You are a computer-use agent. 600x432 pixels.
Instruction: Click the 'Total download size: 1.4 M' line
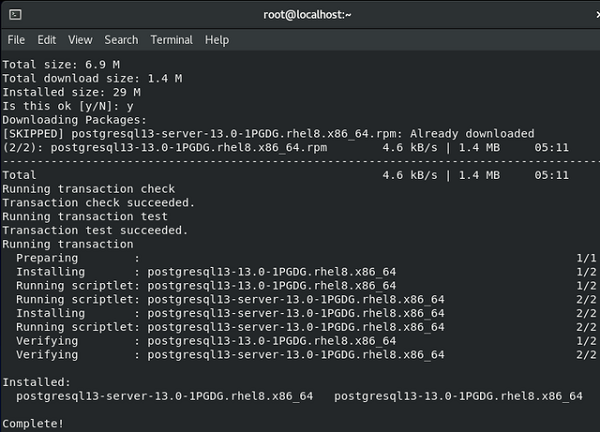[93, 78]
